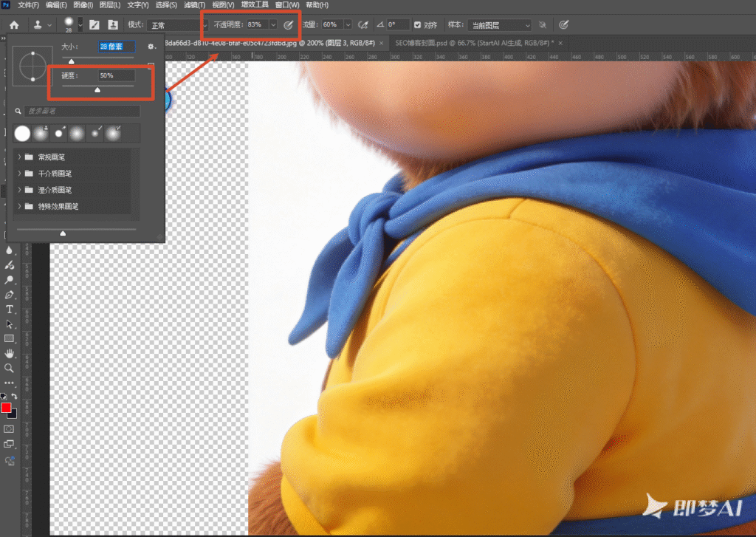Click the brush search field

coord(82,111)
